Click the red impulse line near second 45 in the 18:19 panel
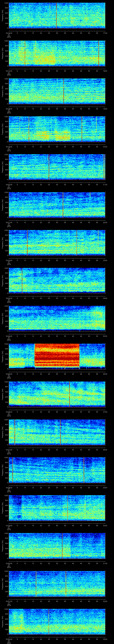 82,129
